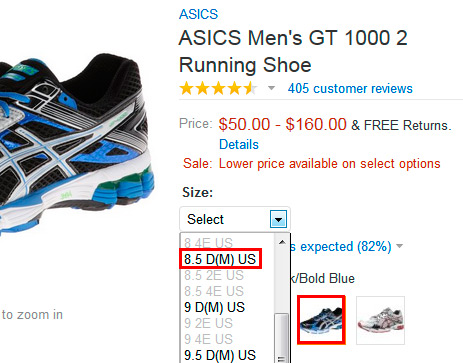Choose the greyed-out 9 4E US option
The width and height of the screenshot is (463, 363).
tap(208, 339)
